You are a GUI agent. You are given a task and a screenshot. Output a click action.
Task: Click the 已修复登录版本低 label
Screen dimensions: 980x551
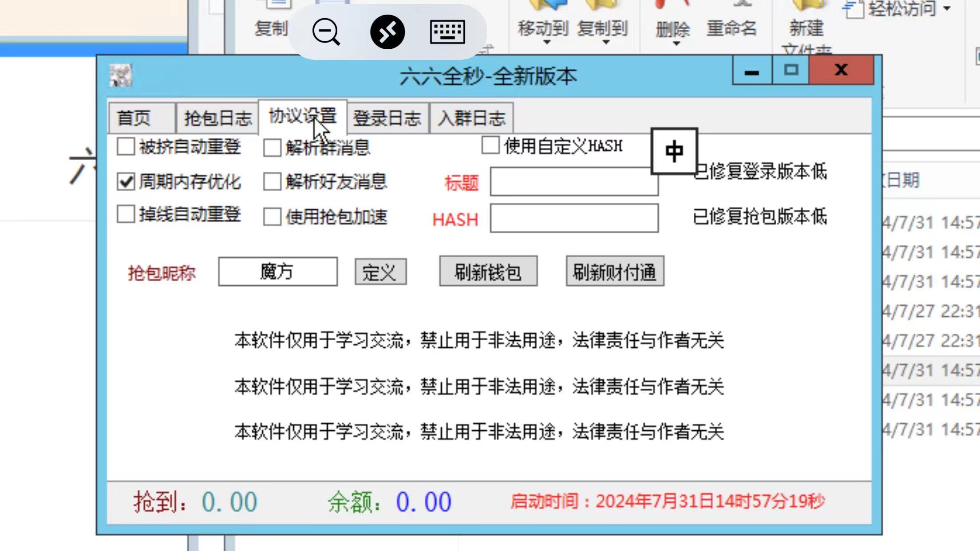click(x=761, y=171)
